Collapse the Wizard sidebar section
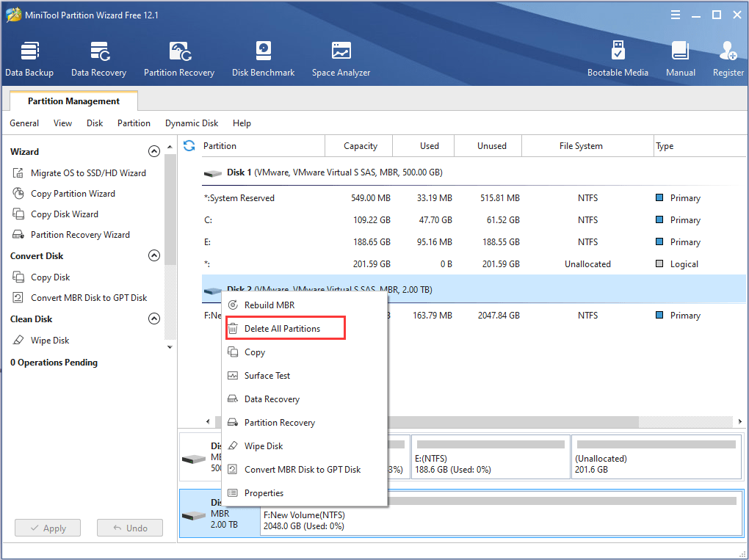Viewport: 749px width, 560px height. coord(154,151)
